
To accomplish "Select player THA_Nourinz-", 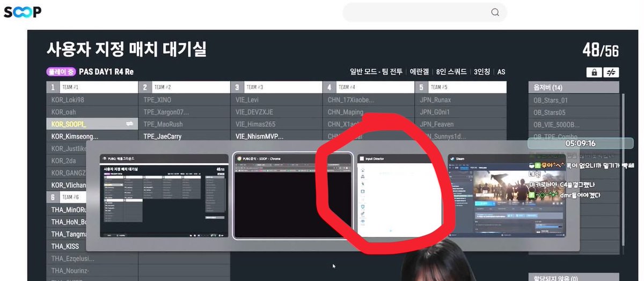I will pyautogui.click(x=92, y=270).
